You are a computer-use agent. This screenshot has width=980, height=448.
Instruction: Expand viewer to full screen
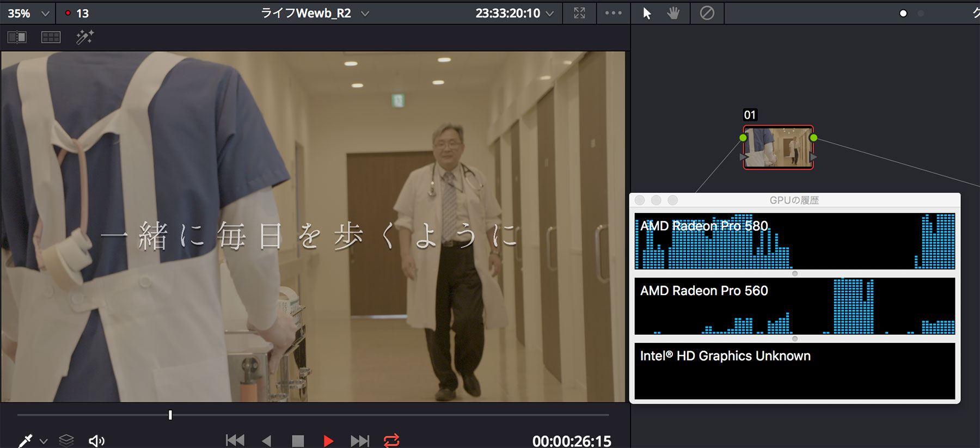coord(579,13)
